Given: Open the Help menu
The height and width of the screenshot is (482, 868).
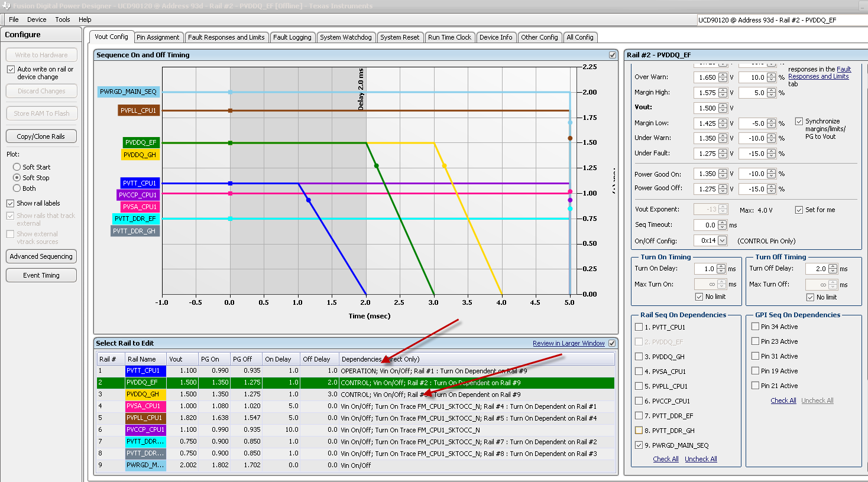Looking at the screenshot, I should 85,19.
